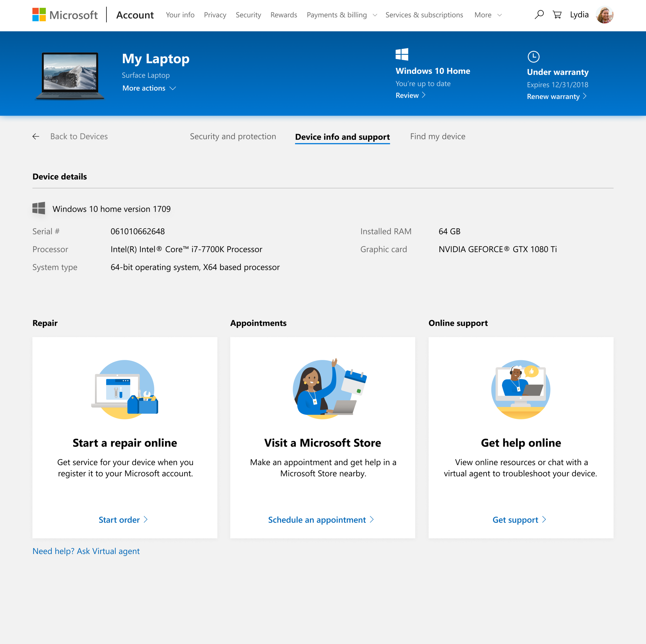Switch to Security and protection tab
The image size is (646, 644).
233,137
